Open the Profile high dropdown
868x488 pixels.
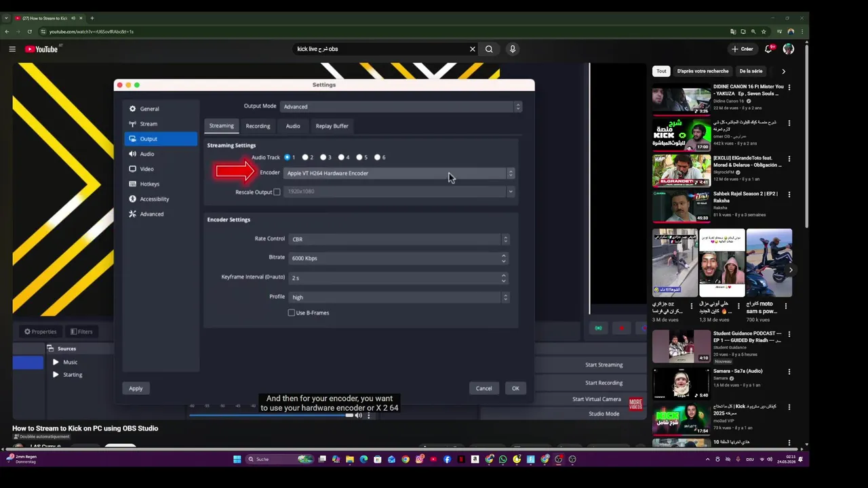coord(399,297)
